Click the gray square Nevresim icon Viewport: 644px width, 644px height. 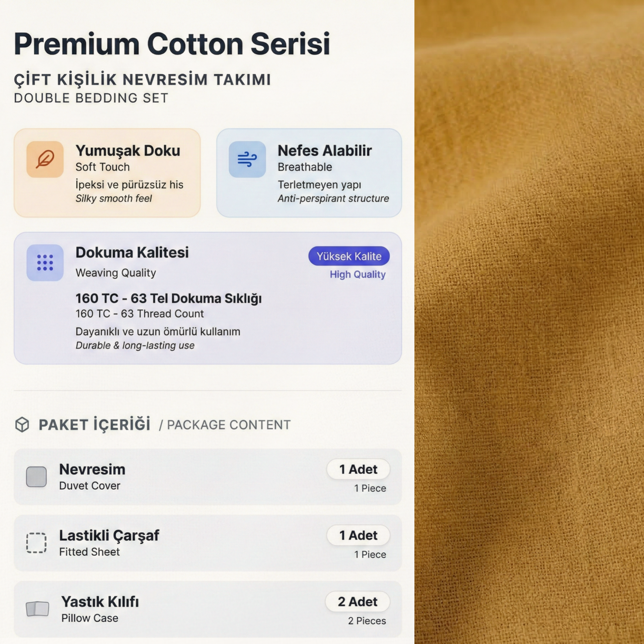click(x=36, y=477)
